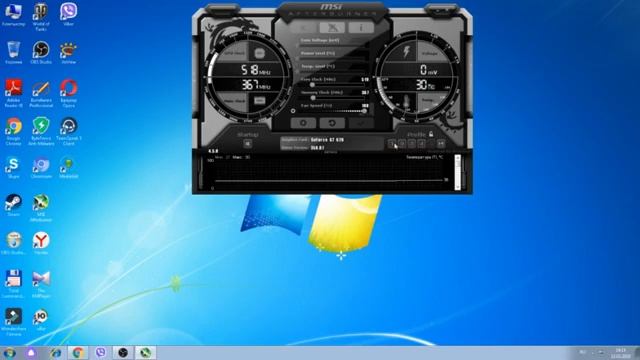640x360 pixels.
Task: Open MSI Afterburner desktop shortcut
Action: click(41, 208)
